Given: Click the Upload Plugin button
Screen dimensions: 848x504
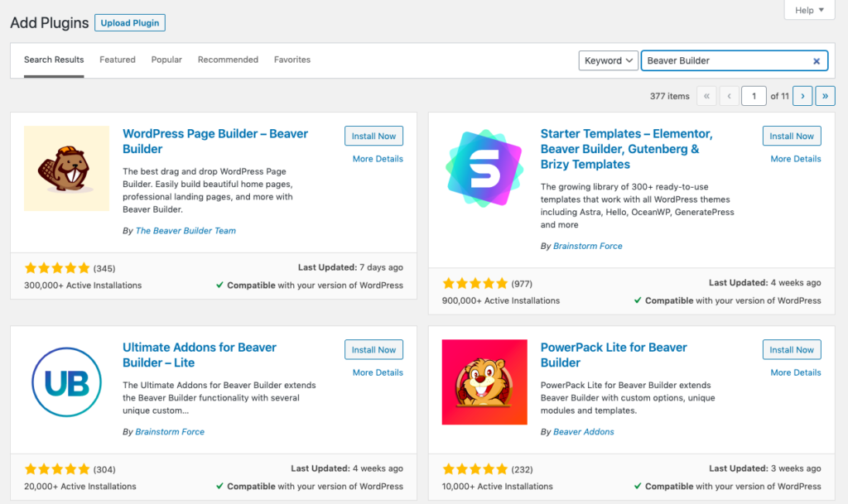Looking at the screenshot, I should (x=130, y=23).
